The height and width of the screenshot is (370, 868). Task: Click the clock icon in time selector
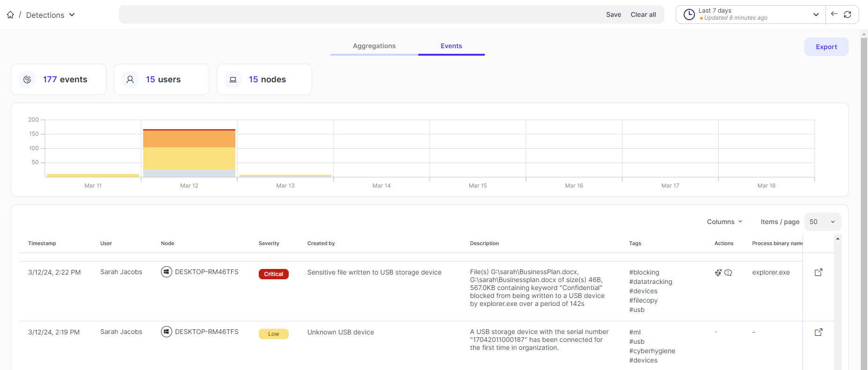pos(689,15)
